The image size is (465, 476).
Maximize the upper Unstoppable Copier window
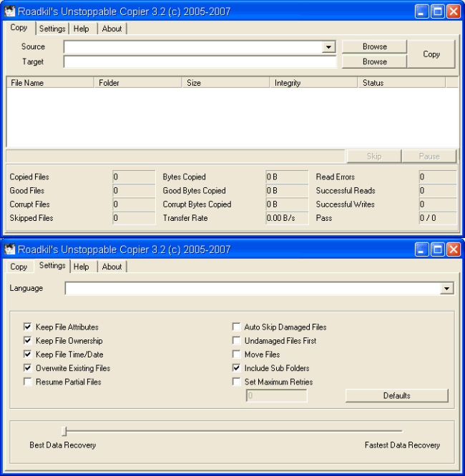click(x=438, y=12)
